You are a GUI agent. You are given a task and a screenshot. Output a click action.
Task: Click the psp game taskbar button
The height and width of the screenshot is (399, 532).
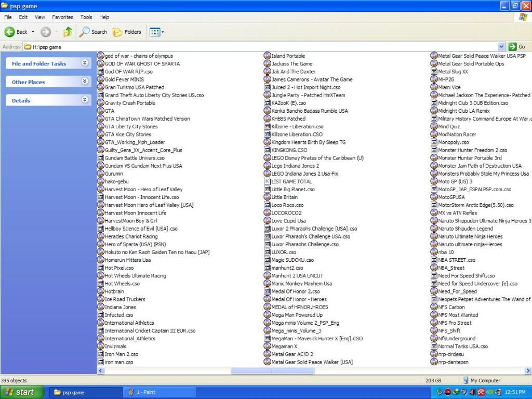pos(86,392)
